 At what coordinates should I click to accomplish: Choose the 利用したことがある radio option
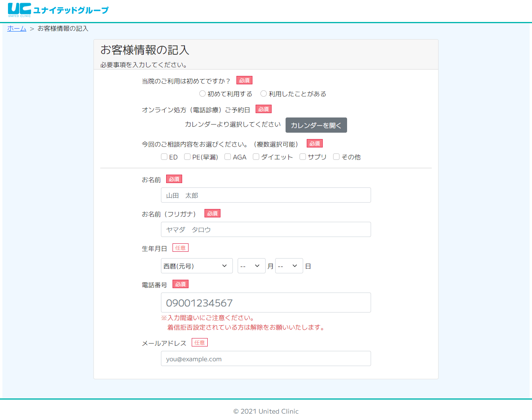click(264, 94)
